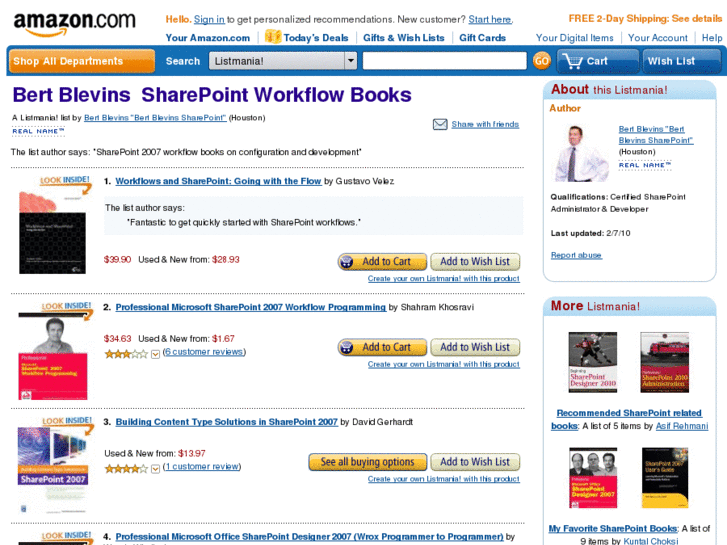The height and width of the screenshot is (545, 727).
Task: Open star rating for Building Content Type Solutions
Action: [x=125, y=468]
